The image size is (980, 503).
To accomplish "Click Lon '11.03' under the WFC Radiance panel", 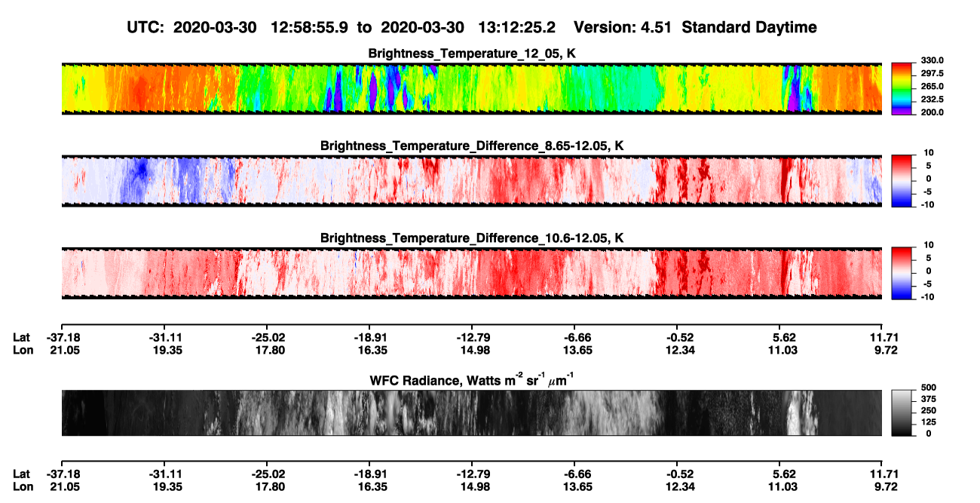I will pos(781,487).
